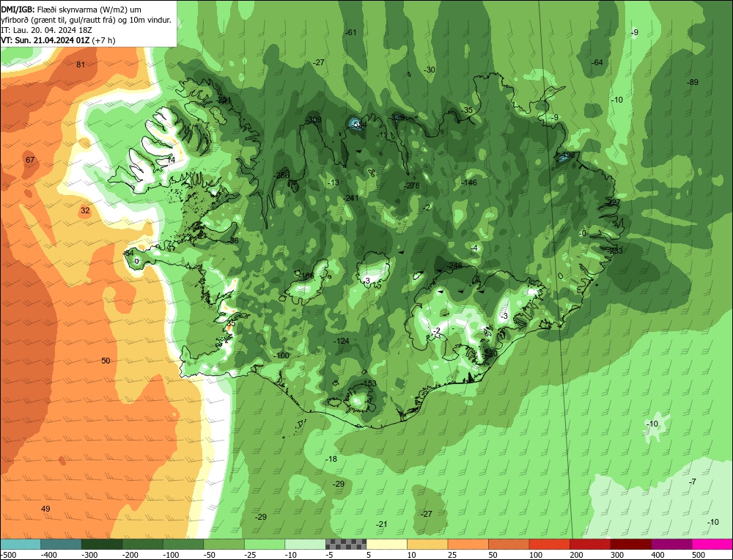Screen dimensions: 733x560
Task: Click the '-30' value on the map
Action: [x=429, y=70]
